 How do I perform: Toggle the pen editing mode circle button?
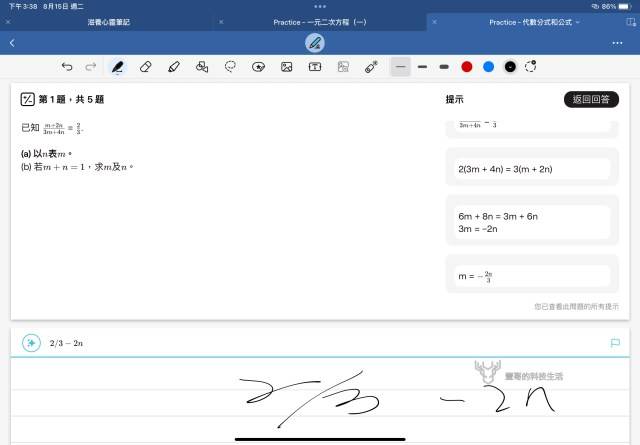pyautogui.click(x=315, y=43)
